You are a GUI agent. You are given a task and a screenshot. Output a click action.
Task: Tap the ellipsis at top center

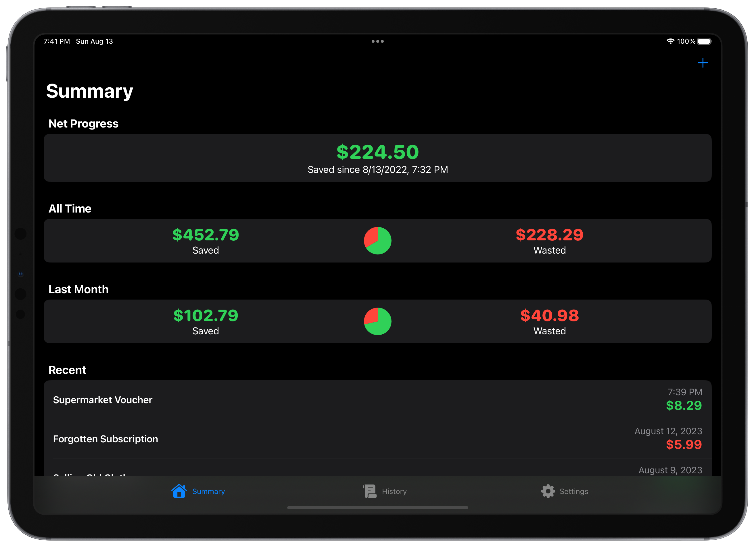(x=377, y=41)
